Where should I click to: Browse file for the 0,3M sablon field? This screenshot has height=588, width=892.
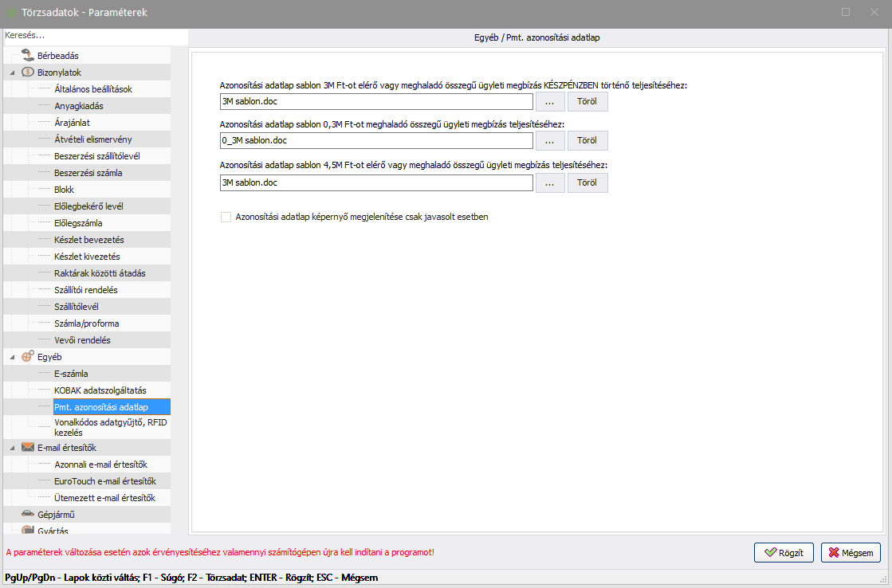pos(549,141)
